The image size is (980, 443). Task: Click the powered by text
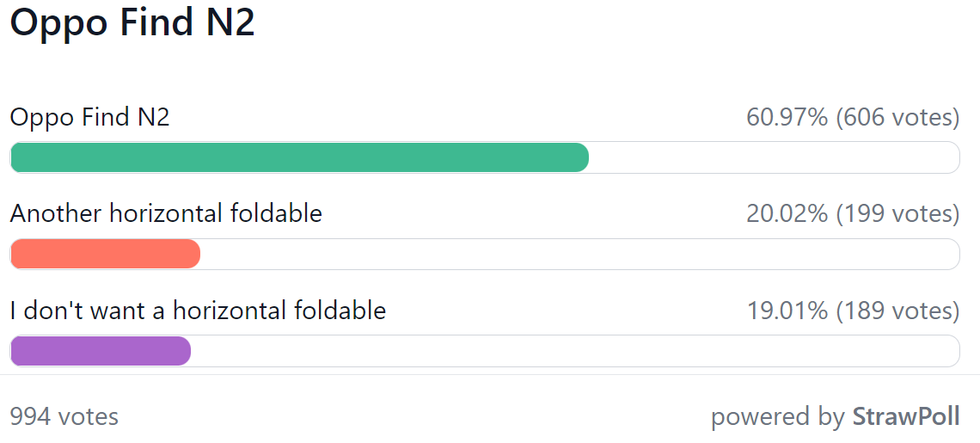coord(779,417)
